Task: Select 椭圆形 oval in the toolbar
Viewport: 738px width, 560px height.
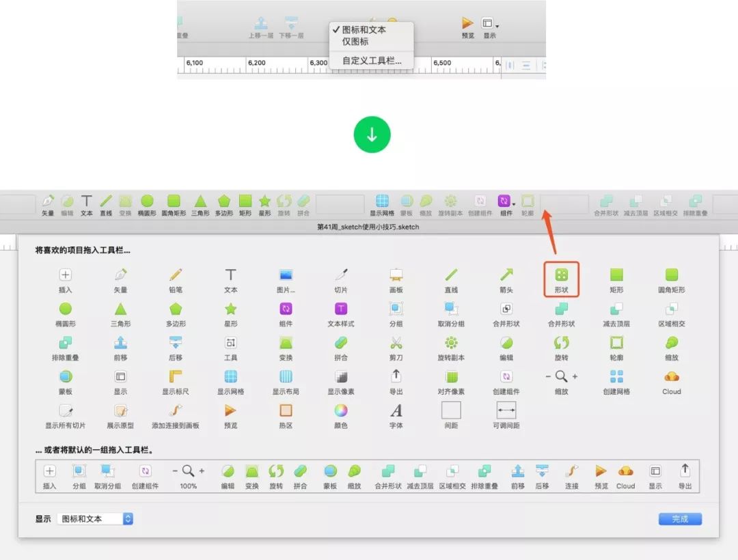Action: [147, 206]
